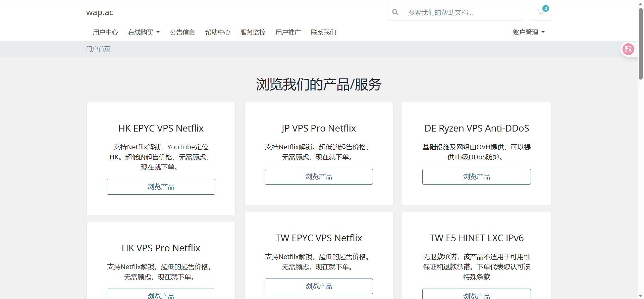This screenshot has width=644, height=299.
Task: Click the page vertical scrollbar thumb
Action: click(x=641, y=44)
